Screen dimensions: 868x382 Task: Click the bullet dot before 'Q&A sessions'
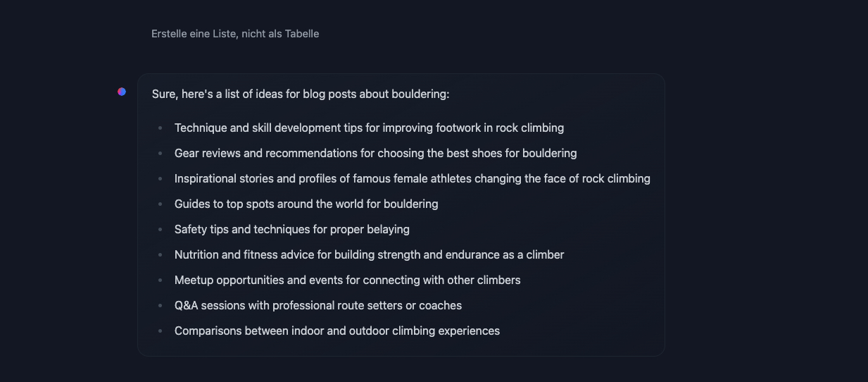click(161, 306)
